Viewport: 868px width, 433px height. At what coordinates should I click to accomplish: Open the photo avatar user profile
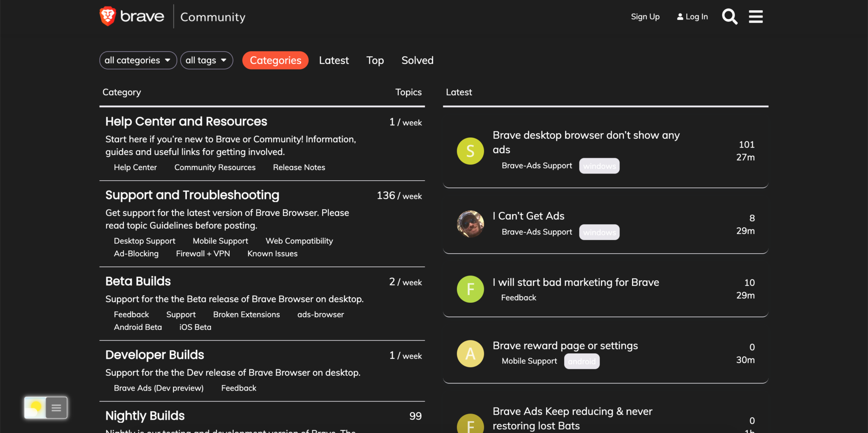pyautogui.click(x=470, y=224)
